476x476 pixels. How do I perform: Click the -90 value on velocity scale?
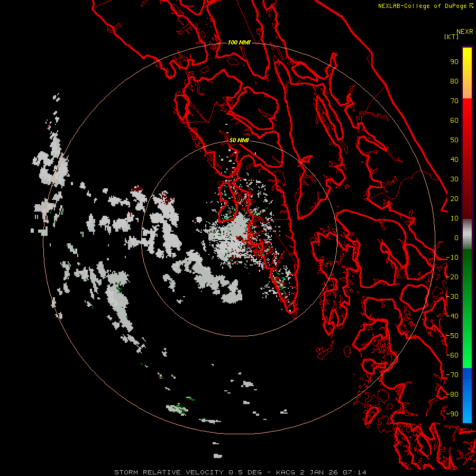[x=452, y=414]
